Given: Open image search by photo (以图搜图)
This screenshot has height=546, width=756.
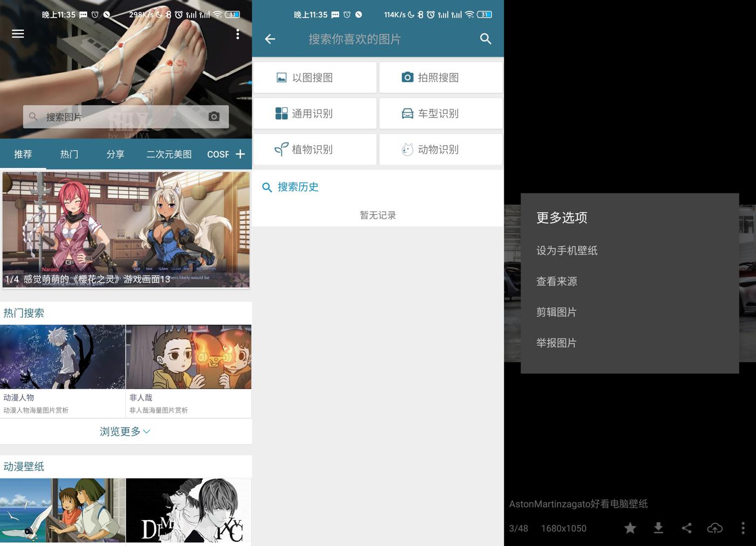Looking at the screenshot, I should click(314, 77).
